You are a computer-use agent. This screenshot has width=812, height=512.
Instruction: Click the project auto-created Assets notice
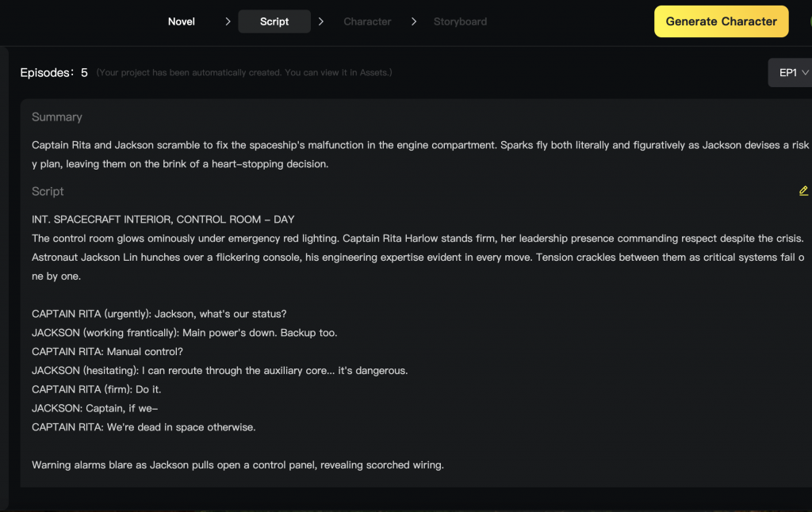244,73
